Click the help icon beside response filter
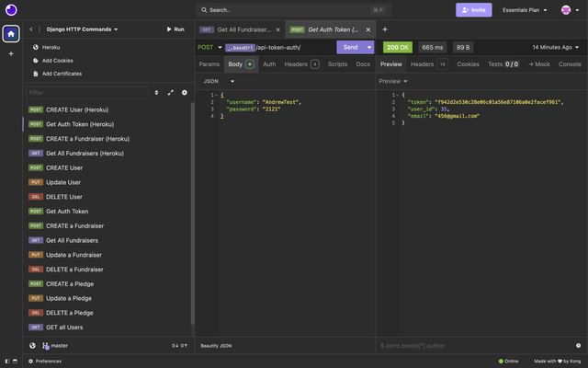588x368 pixels. coord(578,346)
